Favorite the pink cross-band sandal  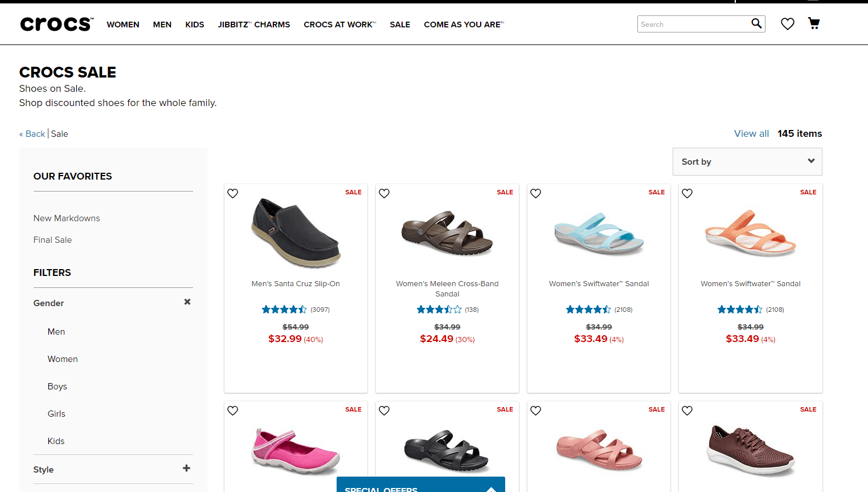(536, 410)
